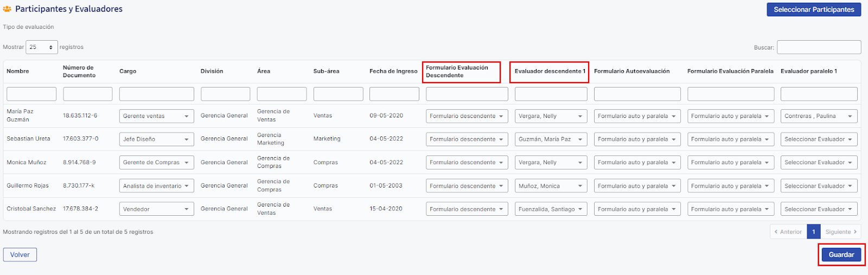Click the Nombre column filter field

coord(31,94)
